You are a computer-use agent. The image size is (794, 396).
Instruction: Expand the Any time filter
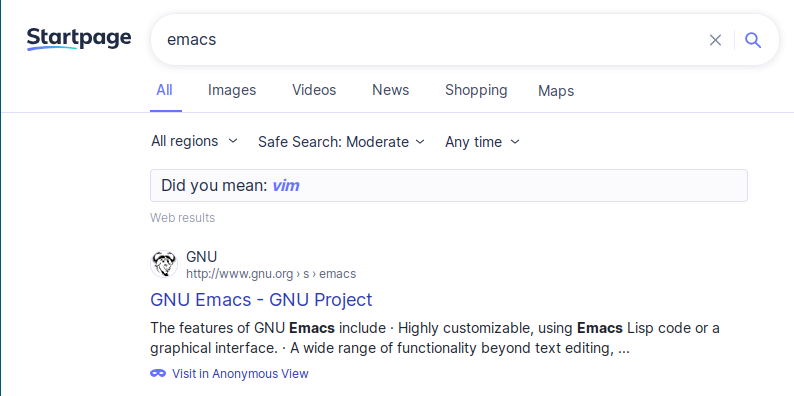(482, 142)
